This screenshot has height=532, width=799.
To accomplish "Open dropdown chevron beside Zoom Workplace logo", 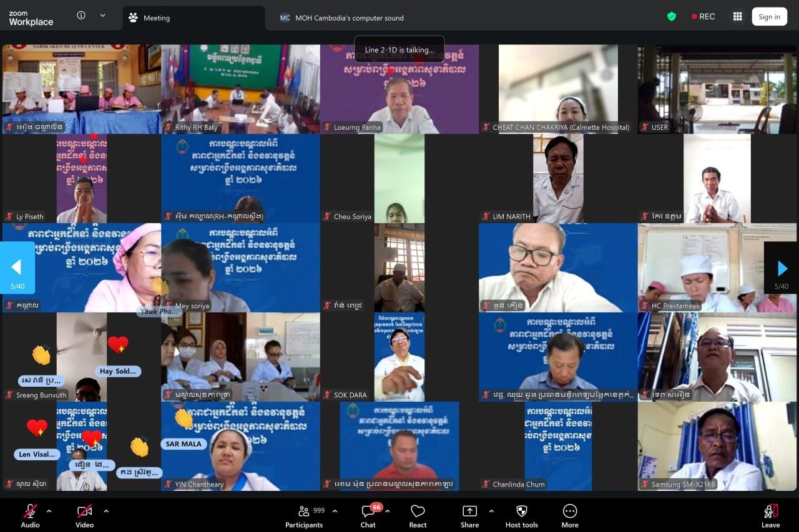I will 102,16.
